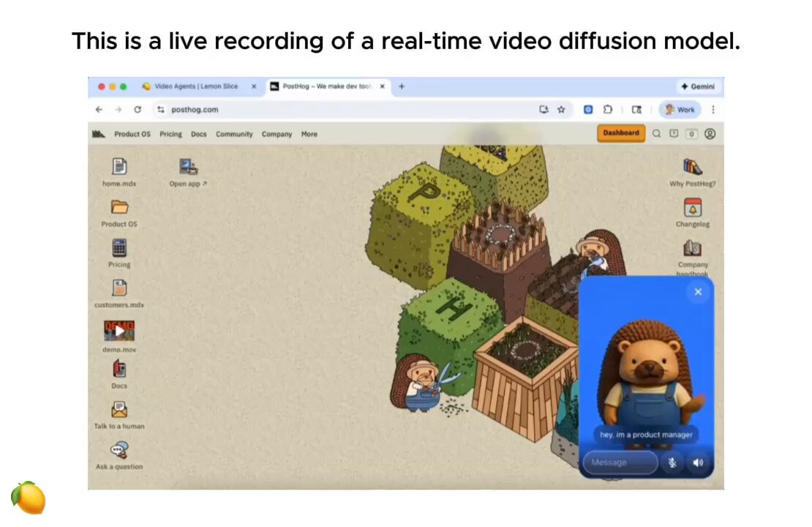
Task: Open the browser extensions puzzle icon
Action: [x=608, y=109]
